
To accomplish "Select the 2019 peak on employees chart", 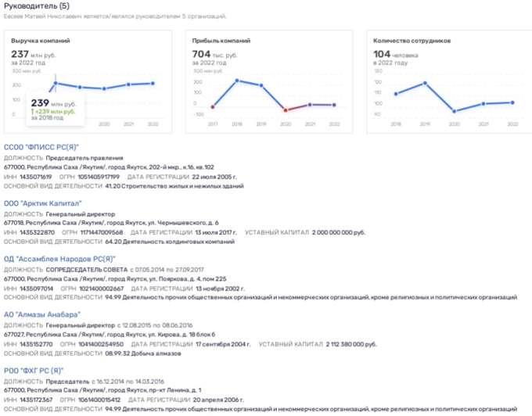I will [425, 83].
